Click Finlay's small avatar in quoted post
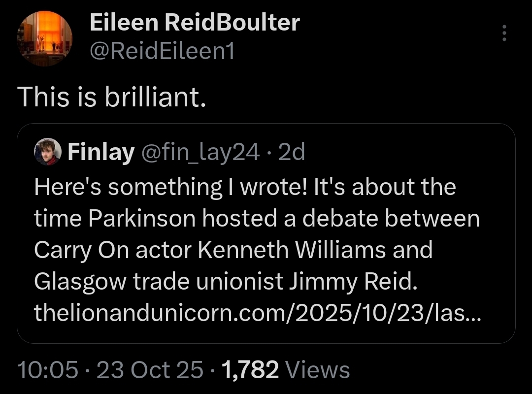The width and height of the screenshot is (532, 394). tap(47, 152)
